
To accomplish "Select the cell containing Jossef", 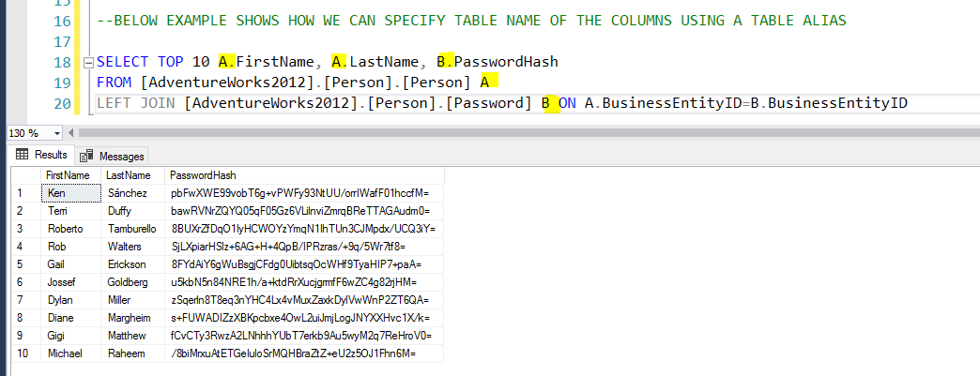I will tap(71, 282).
